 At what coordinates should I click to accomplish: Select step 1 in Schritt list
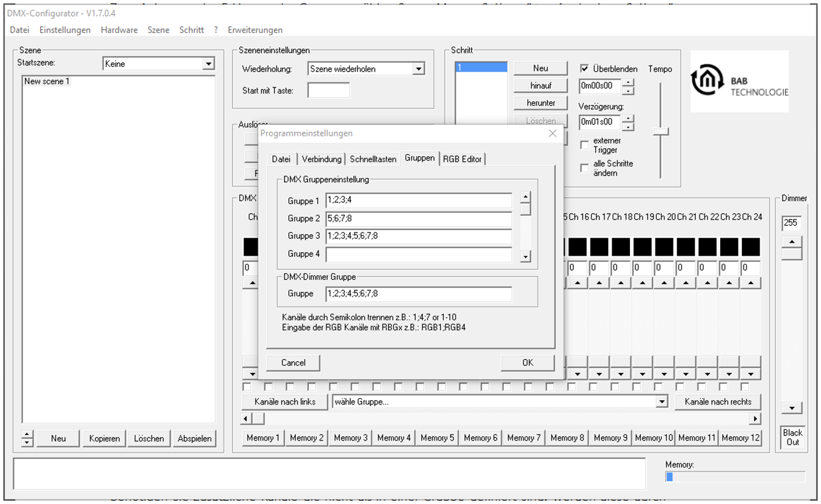481,67
